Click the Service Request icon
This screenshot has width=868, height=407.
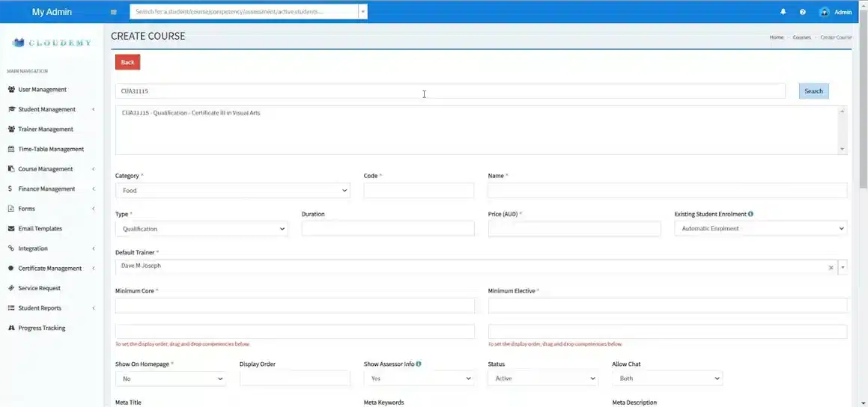click(x=11, y=288)
